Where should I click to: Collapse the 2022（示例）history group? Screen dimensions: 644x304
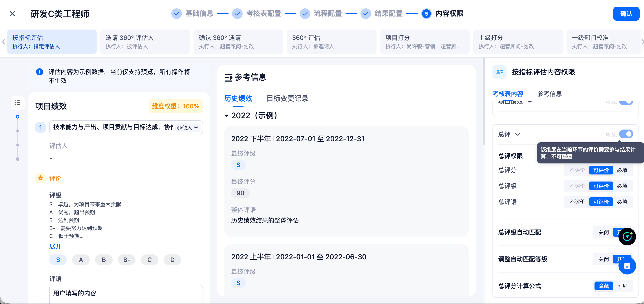coord(227,116)
